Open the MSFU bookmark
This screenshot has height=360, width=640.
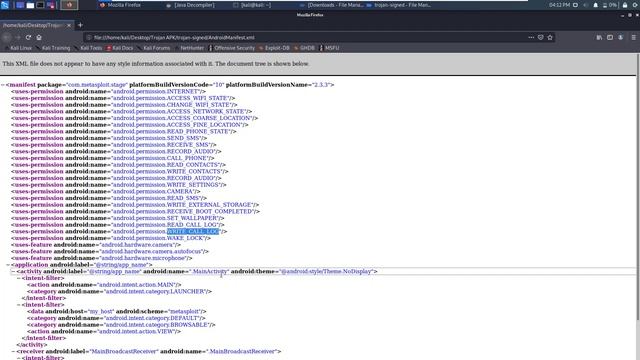[329, 48]
